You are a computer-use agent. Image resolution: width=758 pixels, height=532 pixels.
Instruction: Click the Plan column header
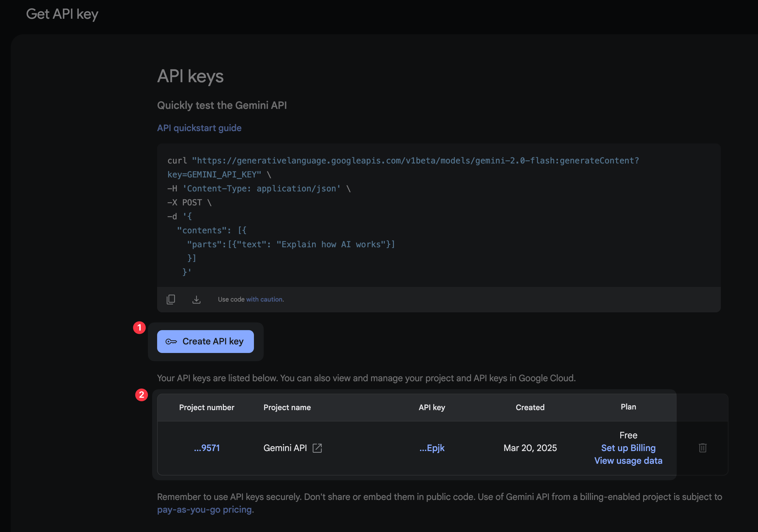pos(628,407)
